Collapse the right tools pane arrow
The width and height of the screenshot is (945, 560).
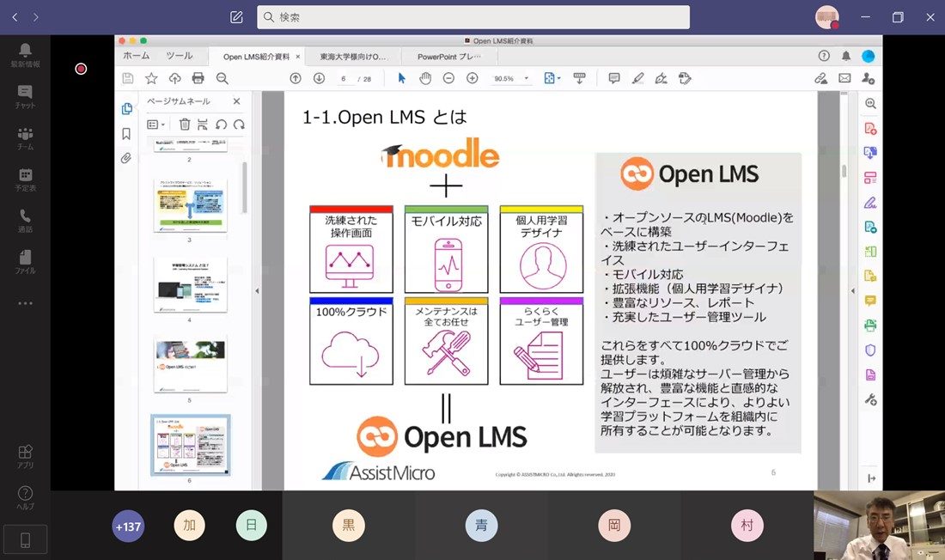click(852, 290)
